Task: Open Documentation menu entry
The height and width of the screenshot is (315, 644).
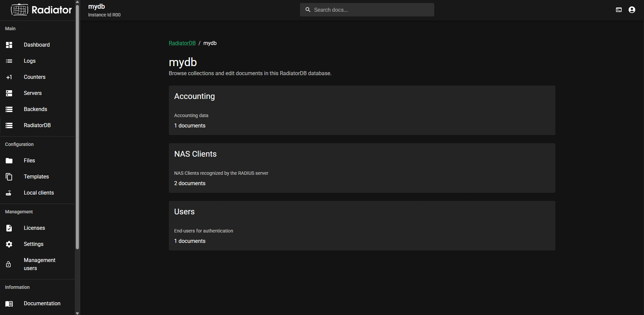Action: 42,304
